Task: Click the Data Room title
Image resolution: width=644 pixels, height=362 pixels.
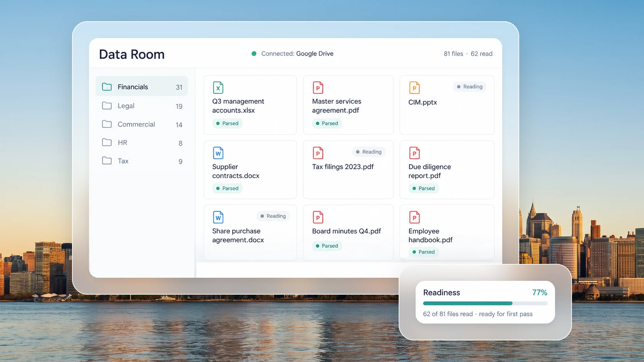Action: click(x=132, y=54)
